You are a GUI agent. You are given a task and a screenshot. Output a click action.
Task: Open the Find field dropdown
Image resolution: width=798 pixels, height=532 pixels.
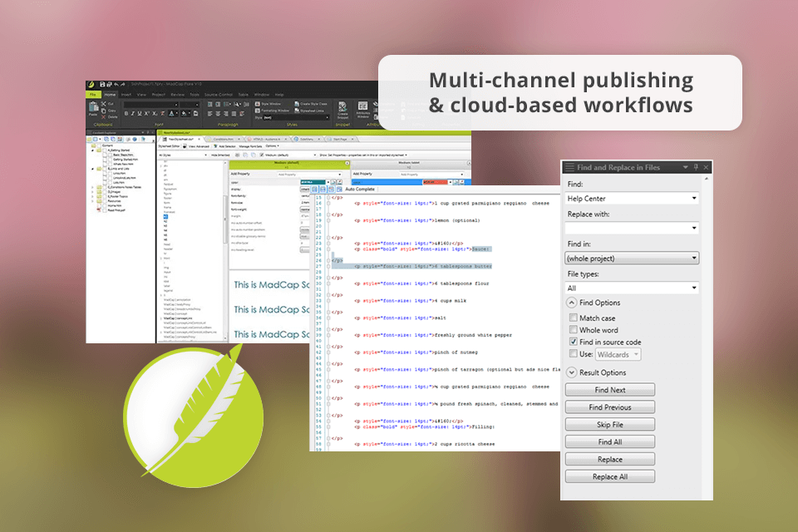coord(694,198)
